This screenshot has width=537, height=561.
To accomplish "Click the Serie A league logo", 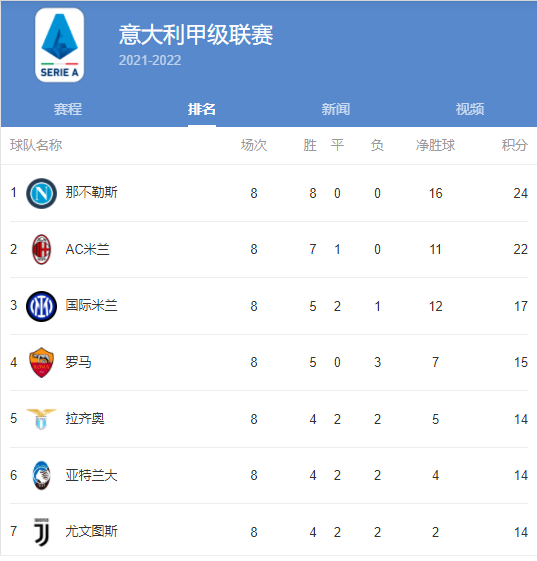I will click(59, 45).
